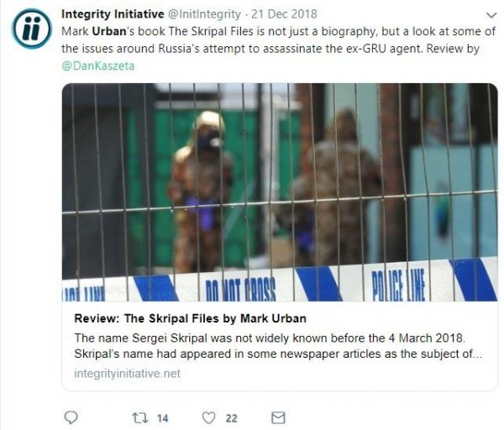Open the Integrity Initiative account name

[x=113, y=14]
